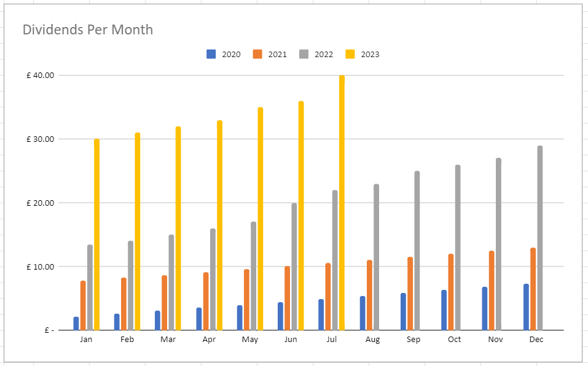This screenshot has width=588, height=366.
Task: Click the blue 2020 legend color swatch
Action: point(211,54)
